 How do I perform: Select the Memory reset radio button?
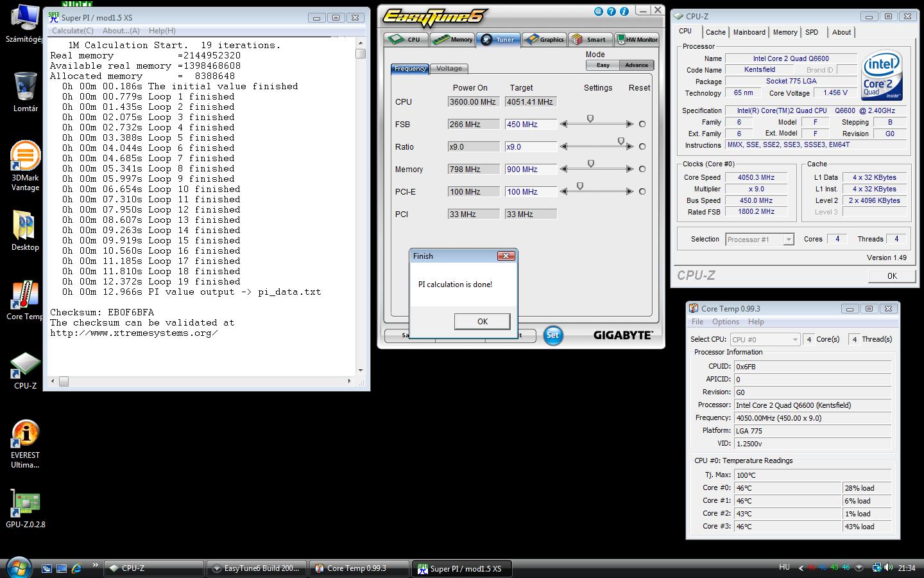tap(642, 169)
